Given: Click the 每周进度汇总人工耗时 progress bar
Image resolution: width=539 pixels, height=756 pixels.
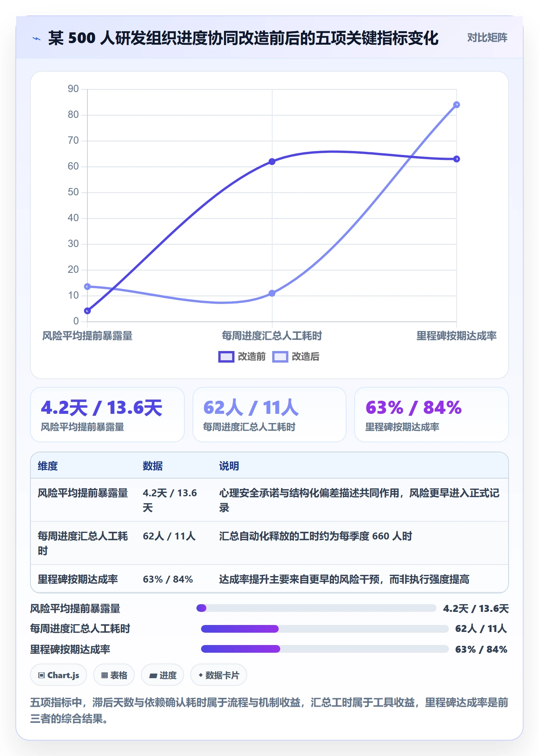Looking at the screenshot, I should (325, 629).
